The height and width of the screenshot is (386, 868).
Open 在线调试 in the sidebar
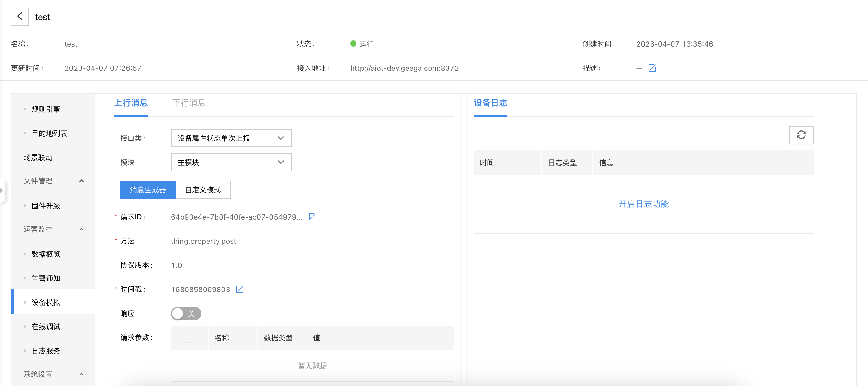pos(53,327)
